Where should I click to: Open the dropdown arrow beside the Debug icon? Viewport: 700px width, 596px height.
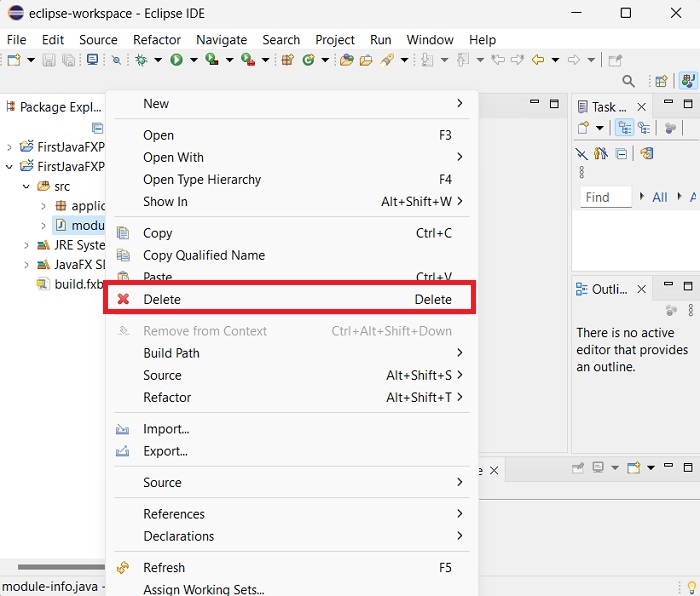point(158,60)
